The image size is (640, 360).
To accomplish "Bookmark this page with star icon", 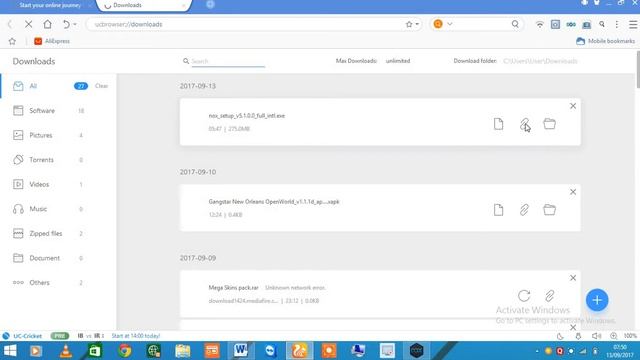I will [409, 24].
